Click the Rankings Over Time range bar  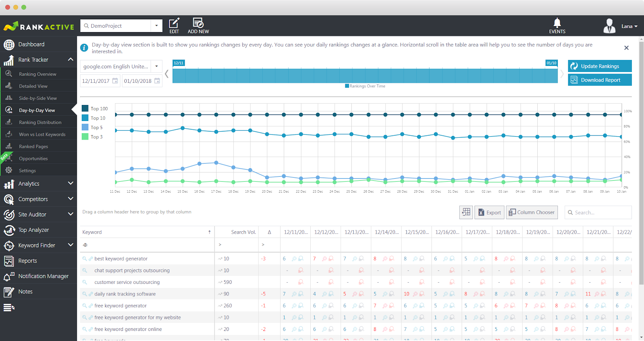tap(365, 76)
